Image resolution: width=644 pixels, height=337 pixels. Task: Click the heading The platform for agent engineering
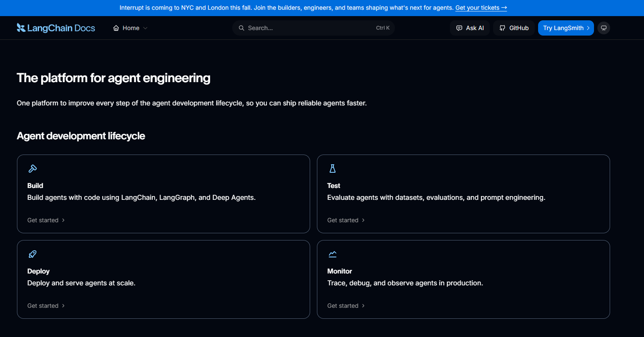point(114,78)
